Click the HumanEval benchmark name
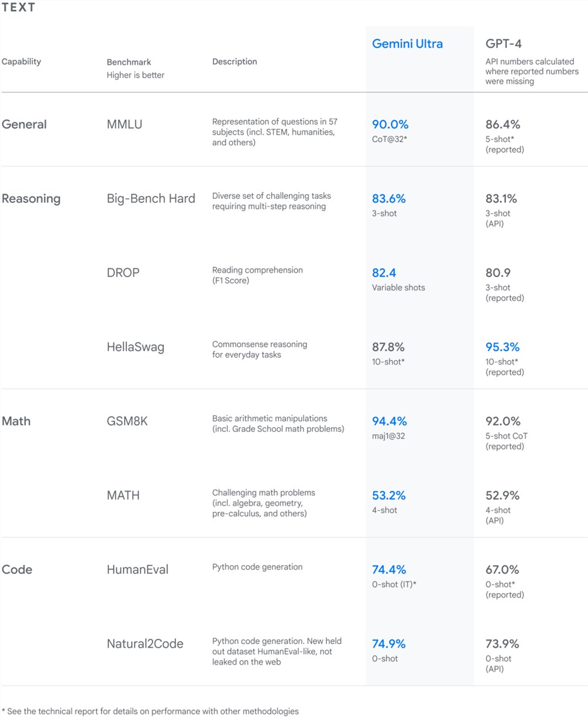Viewport: 588px width, 720px height. point(137,569)
